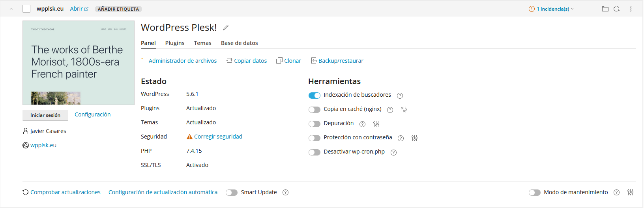Click Clonar
644x208 pixels.
click(x=289, y=61)
